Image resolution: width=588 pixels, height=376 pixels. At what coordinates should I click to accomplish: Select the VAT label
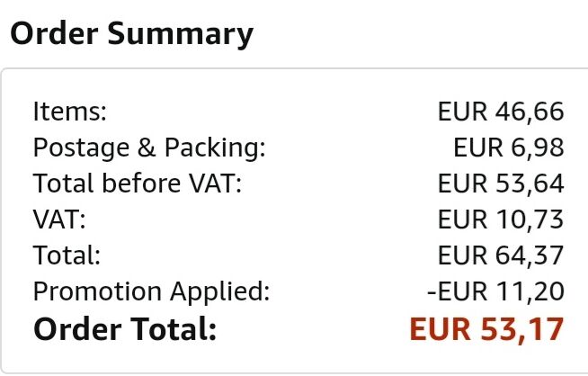click(x=59, y=219)
